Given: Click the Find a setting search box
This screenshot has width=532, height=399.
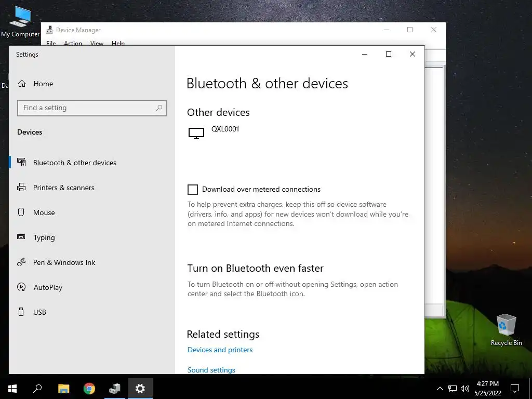Looking at the screenshot, I should click(x=91, y=108).
